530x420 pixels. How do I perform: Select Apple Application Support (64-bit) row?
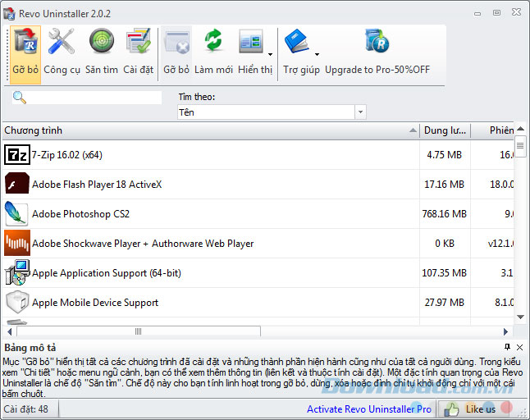258,272
